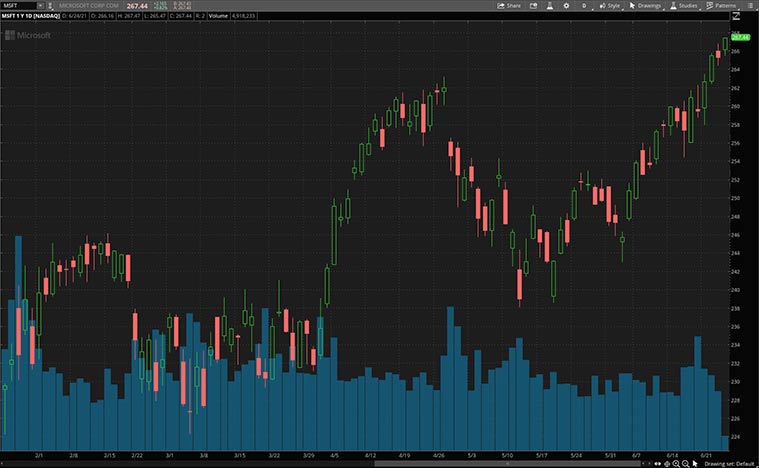Click the zoom out magnifier icon
Image resolution: width=759 pixels, height=468 pixels.
pyautogui.click(x=685, y=464)
